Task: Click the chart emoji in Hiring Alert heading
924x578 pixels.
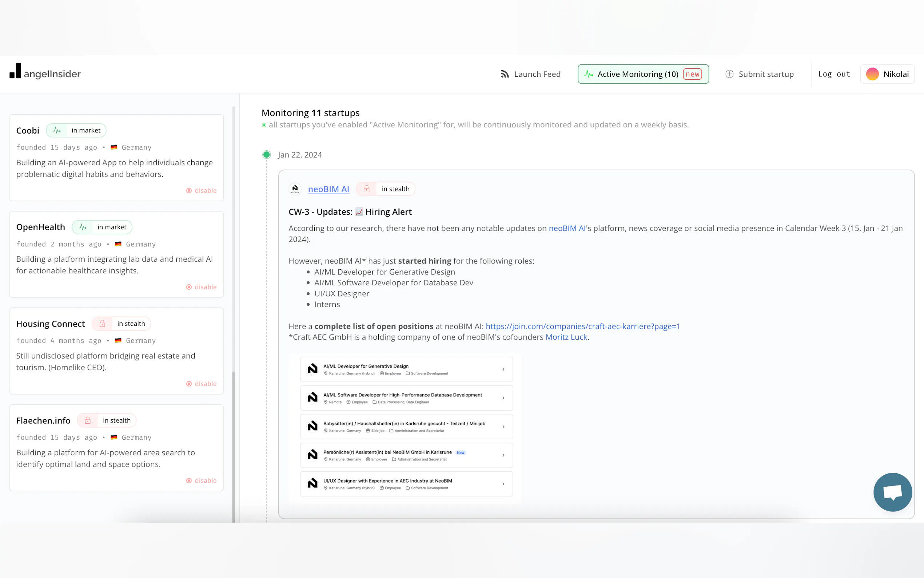Action: [x=359, y=212]
